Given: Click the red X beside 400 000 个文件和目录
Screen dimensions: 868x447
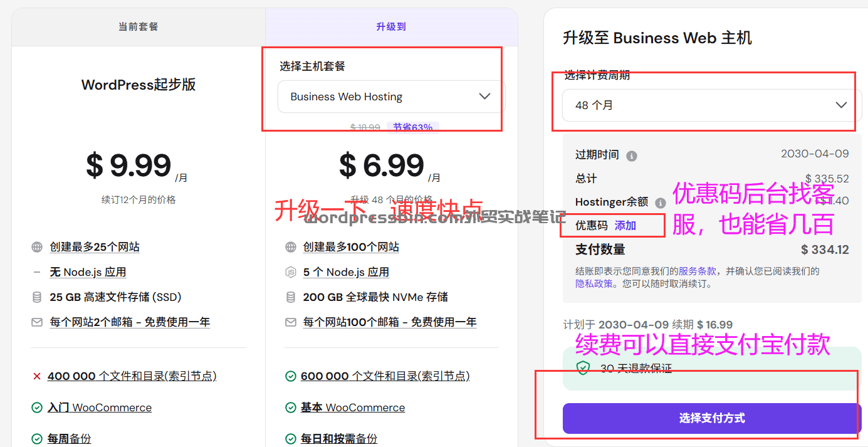Looking at the screenshot, I should pyautogui.click(x=36, y=376).
